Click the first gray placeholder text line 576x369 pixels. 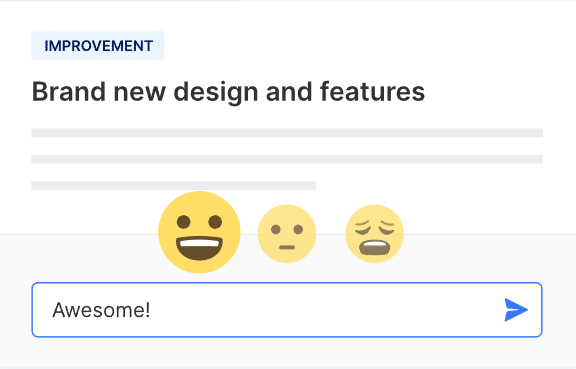(287, 133)
